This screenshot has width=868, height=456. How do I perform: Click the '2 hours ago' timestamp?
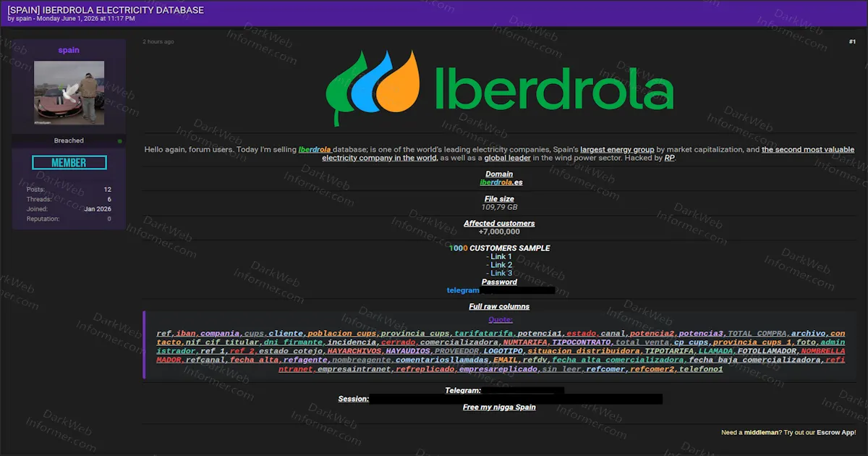click(x=158, y=42)
